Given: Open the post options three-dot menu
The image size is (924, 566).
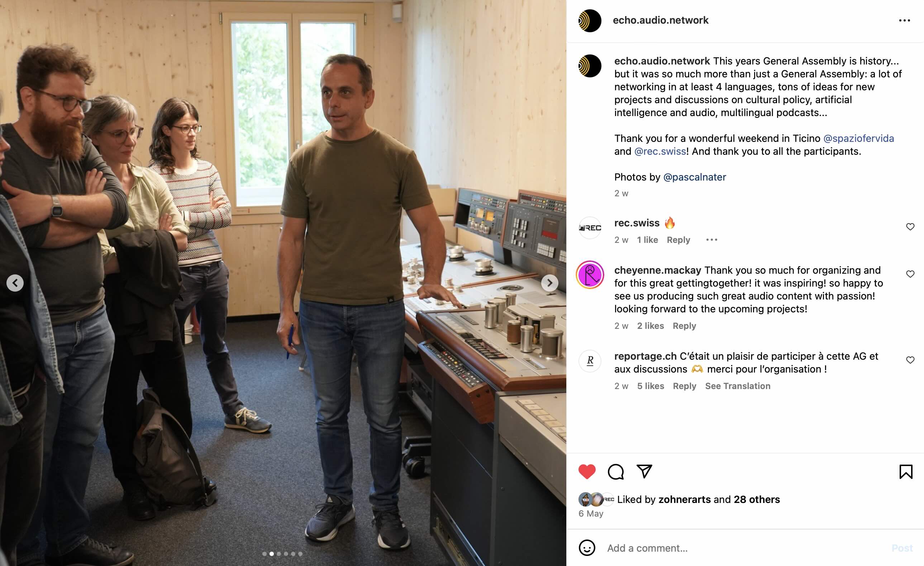Looking at the screenshot, I should (905, 21).
